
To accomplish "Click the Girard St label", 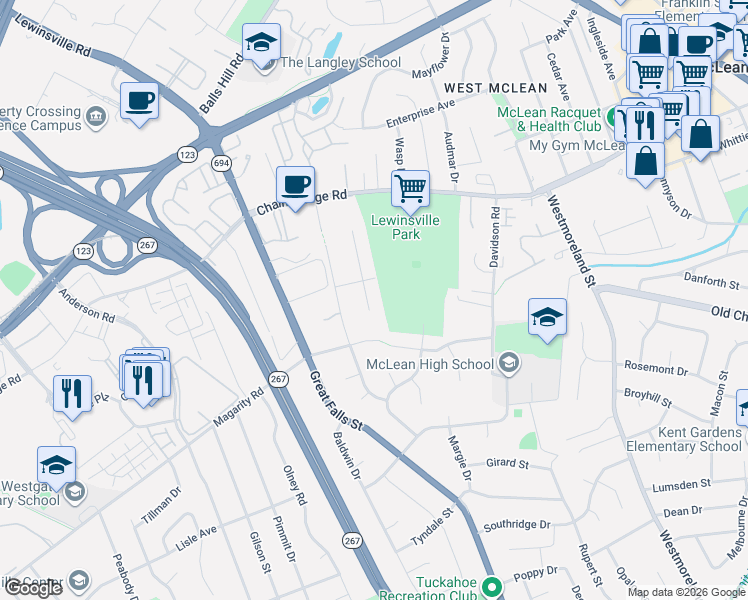I will [x=507, y=463].
